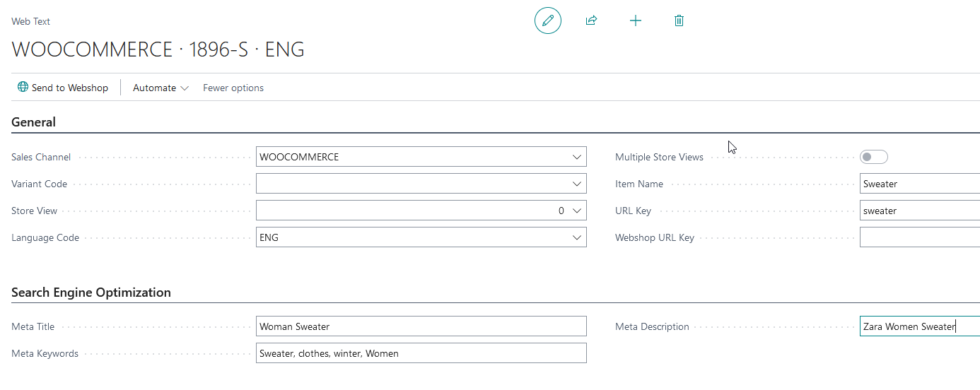The width and height of the screenshot is (980, 390).
Task: Click the Meta Keywords label
Action: (45, 353)
